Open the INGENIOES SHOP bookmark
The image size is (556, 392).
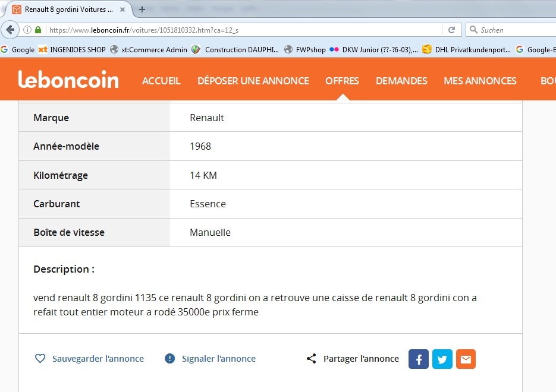pos(72,49)
